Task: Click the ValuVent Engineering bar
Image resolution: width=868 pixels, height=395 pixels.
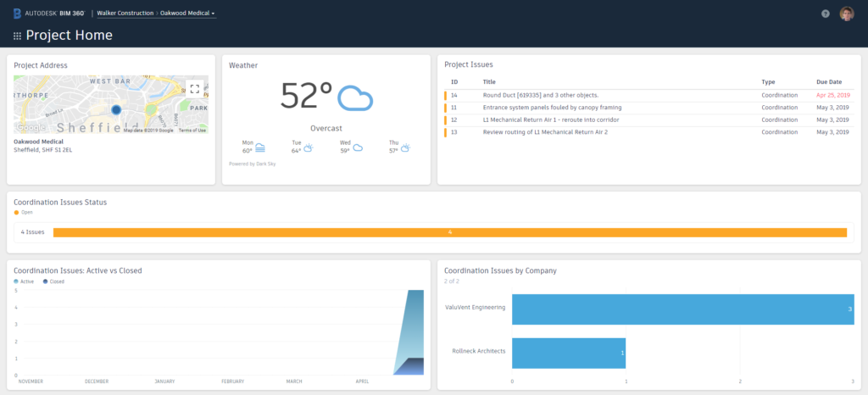Action: pos(683,309)
